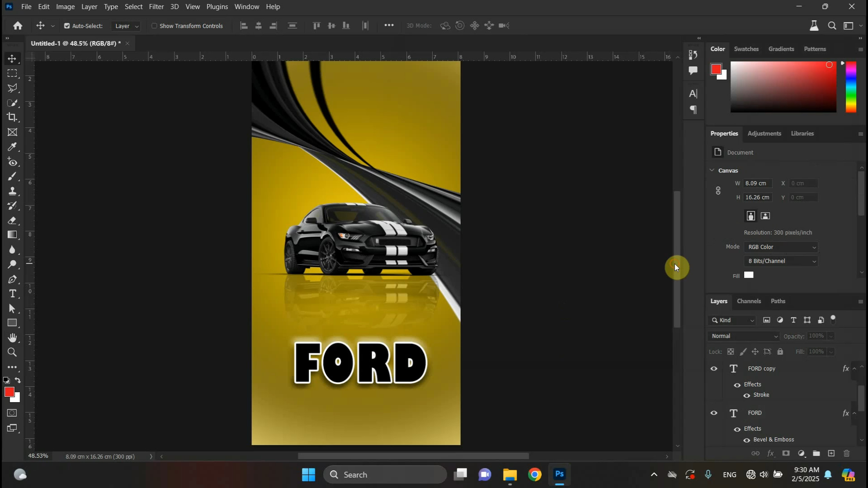Select the Dodge tool
The width and height of the screenshot is (868, 488).
tap(12, 264)
